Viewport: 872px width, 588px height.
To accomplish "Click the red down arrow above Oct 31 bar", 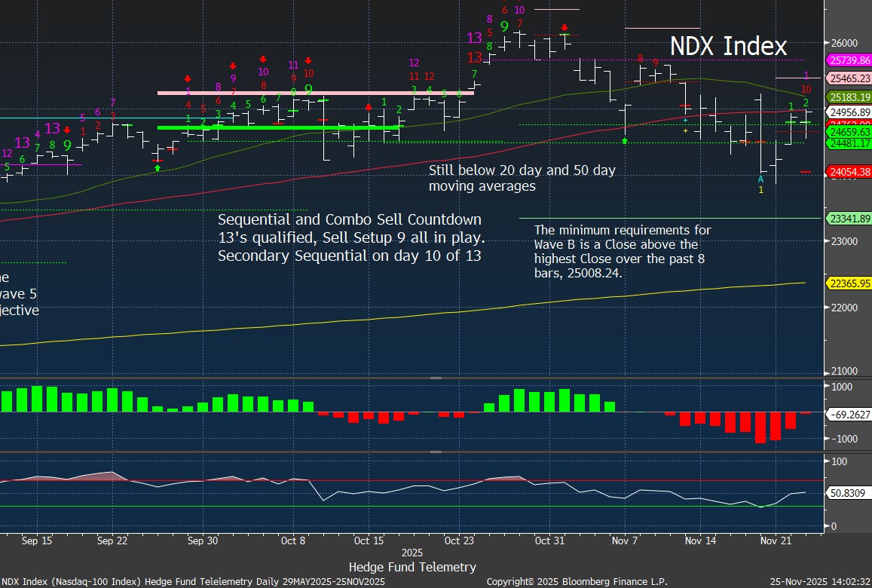I will point(565,28).
